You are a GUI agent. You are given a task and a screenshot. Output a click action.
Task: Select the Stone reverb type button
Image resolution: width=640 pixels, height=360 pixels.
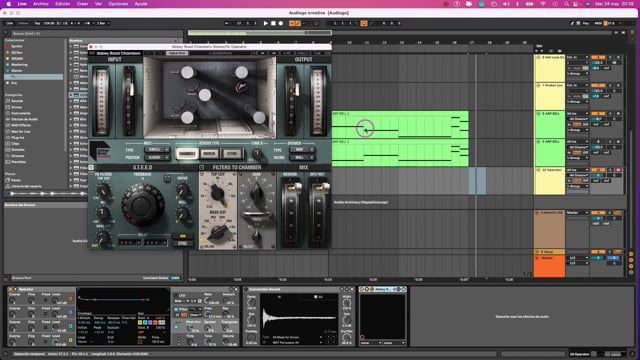[x=232, y=154]
